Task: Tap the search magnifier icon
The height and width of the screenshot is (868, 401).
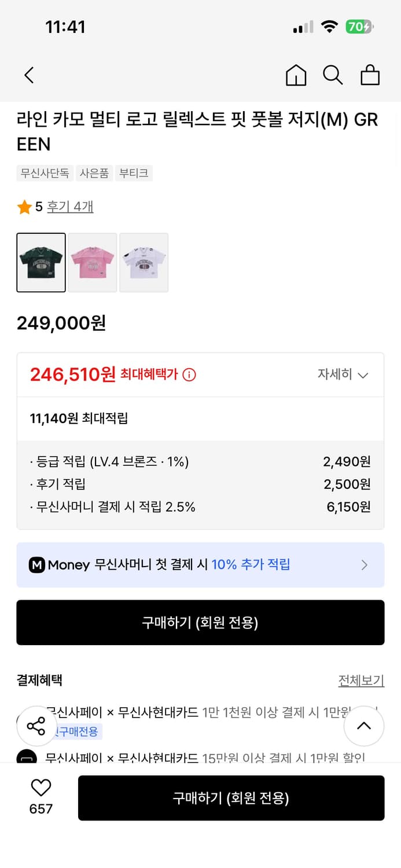Action: pyautogui.click(x=333, y=75)
